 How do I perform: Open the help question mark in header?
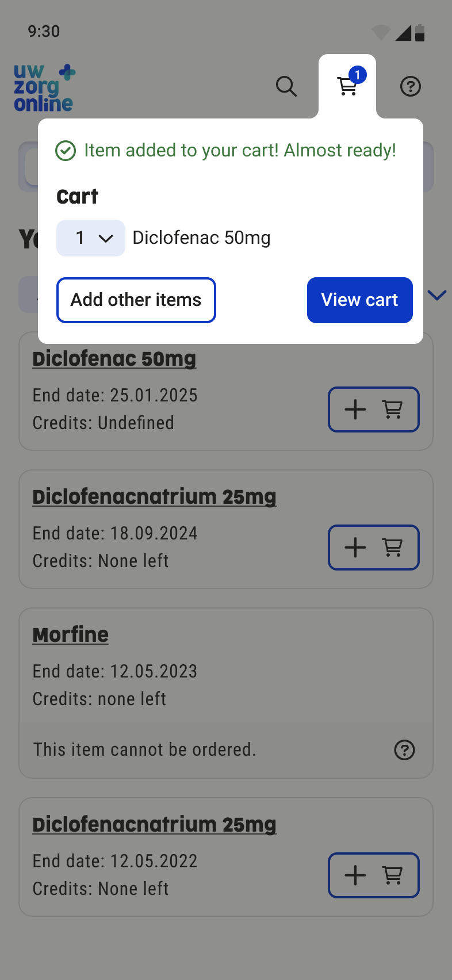point(410,87)
